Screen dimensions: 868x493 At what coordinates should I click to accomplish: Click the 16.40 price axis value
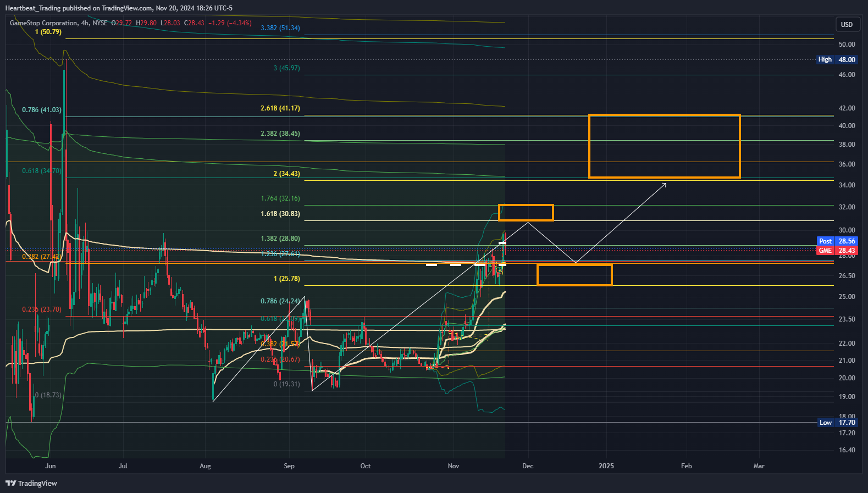pos(847,450)
